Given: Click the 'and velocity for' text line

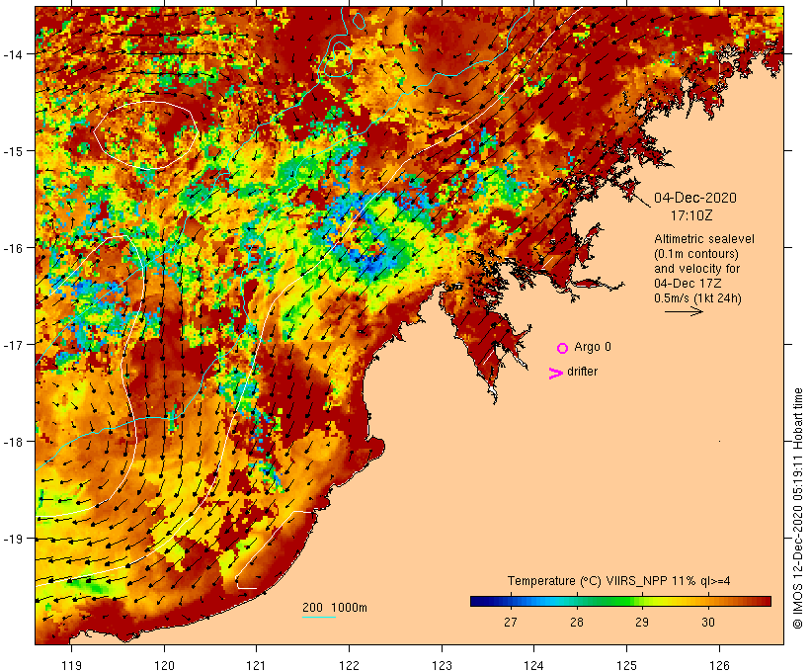Looking at the screenshot, I should coord(696,268).
